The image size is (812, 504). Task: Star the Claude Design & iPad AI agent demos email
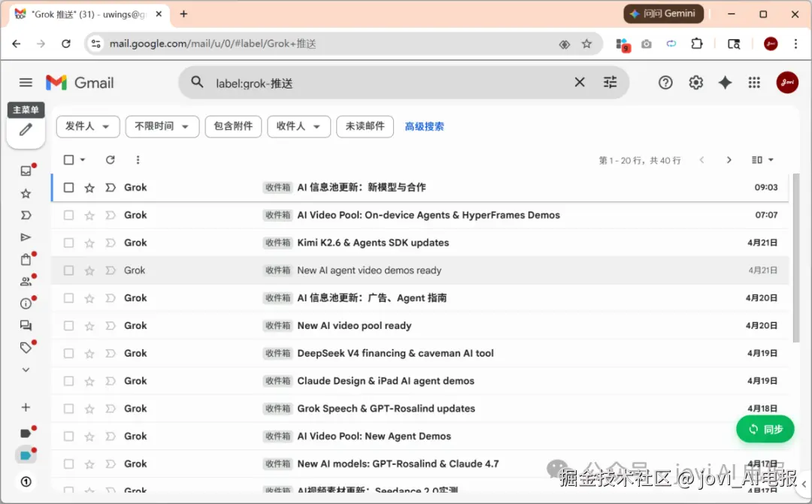pyautogui.click(x=89, y=382)
